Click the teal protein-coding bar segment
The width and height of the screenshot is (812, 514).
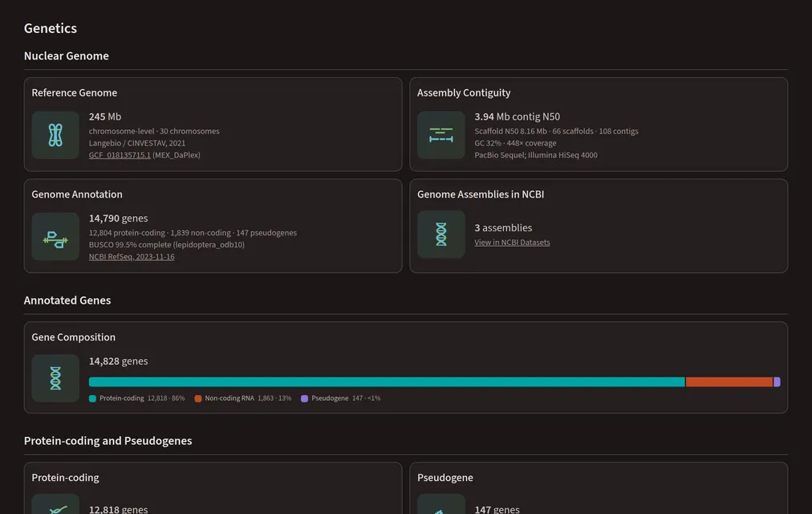(x=387, y=381)
